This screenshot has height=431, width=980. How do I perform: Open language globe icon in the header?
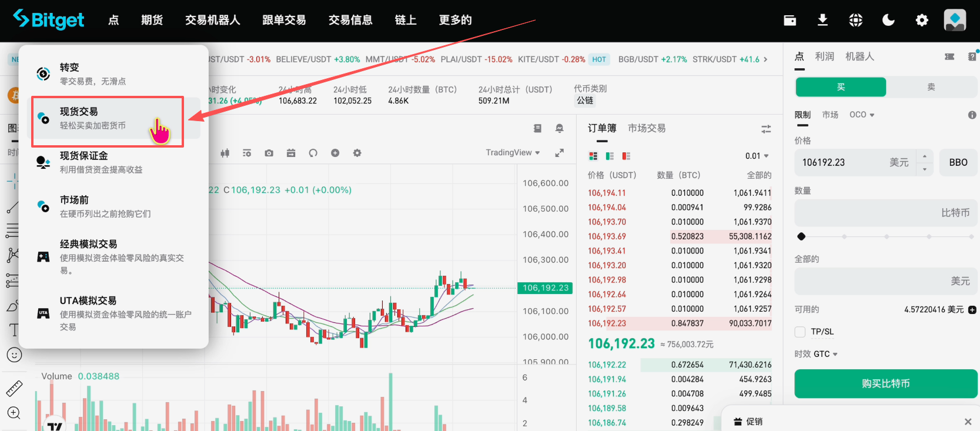[855, 20]
